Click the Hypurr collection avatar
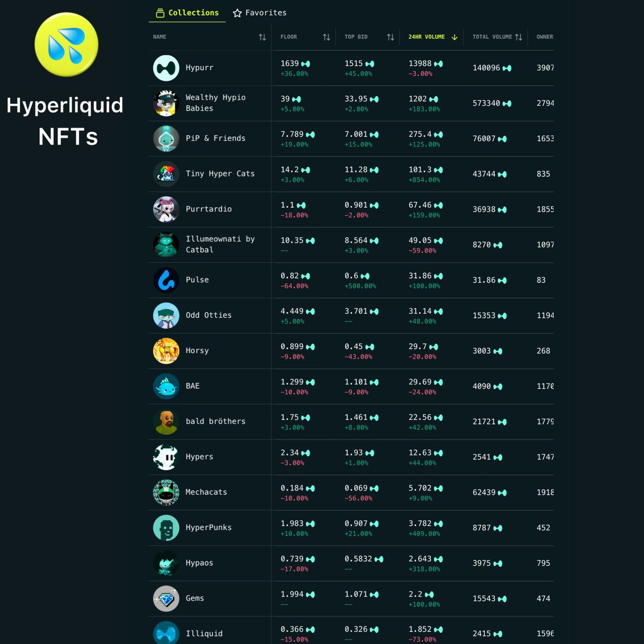This screenshot has width=644, height=644. [166, 68]
